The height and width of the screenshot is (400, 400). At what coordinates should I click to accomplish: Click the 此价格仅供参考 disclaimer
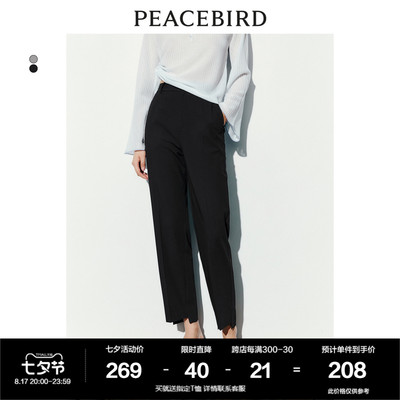click(x=348, y=390)
